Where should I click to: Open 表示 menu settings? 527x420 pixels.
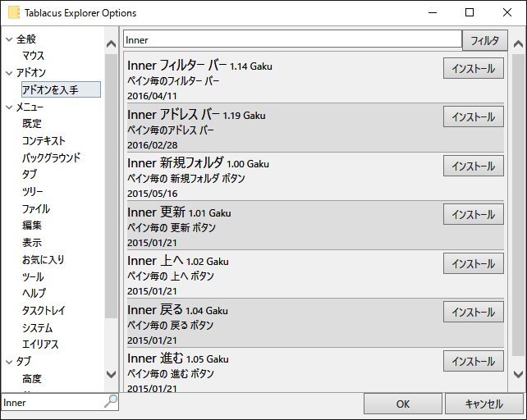pos(31,243)
